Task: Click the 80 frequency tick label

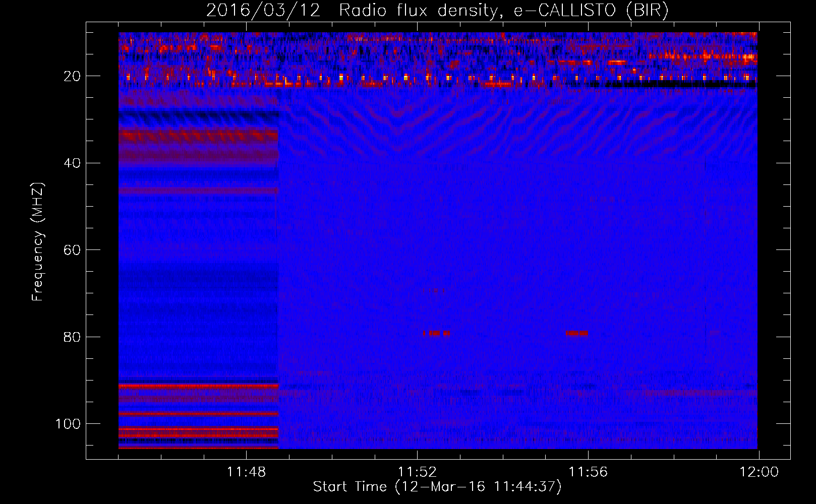Action: coord(72,337)
